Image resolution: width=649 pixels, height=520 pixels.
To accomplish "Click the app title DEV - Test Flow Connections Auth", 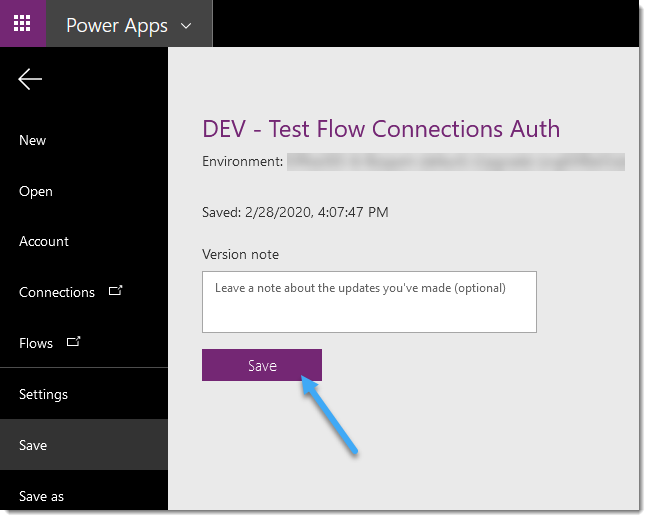I will [381, 128].
